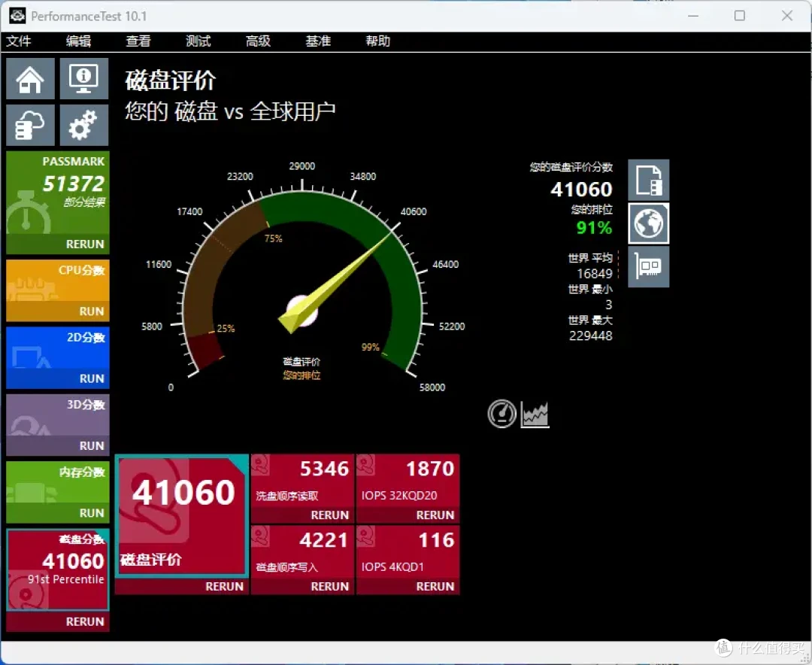This screenshot has width=812, height=665.
Task: Open the Home screen icon
Action: pos(29,77)
